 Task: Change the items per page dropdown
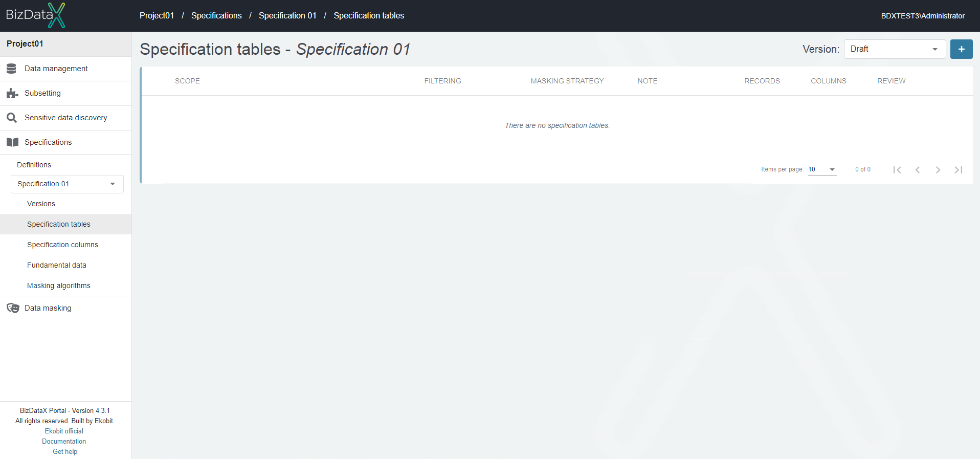[822, 169]
